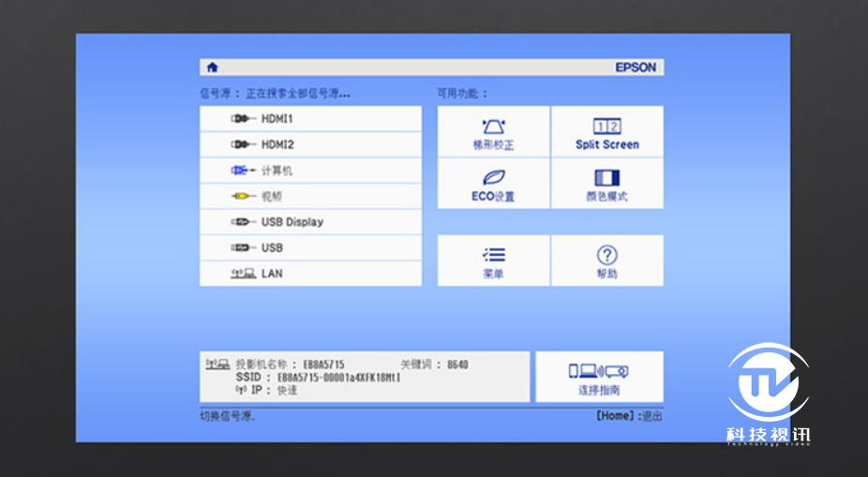Select the LAN network source

310,274
